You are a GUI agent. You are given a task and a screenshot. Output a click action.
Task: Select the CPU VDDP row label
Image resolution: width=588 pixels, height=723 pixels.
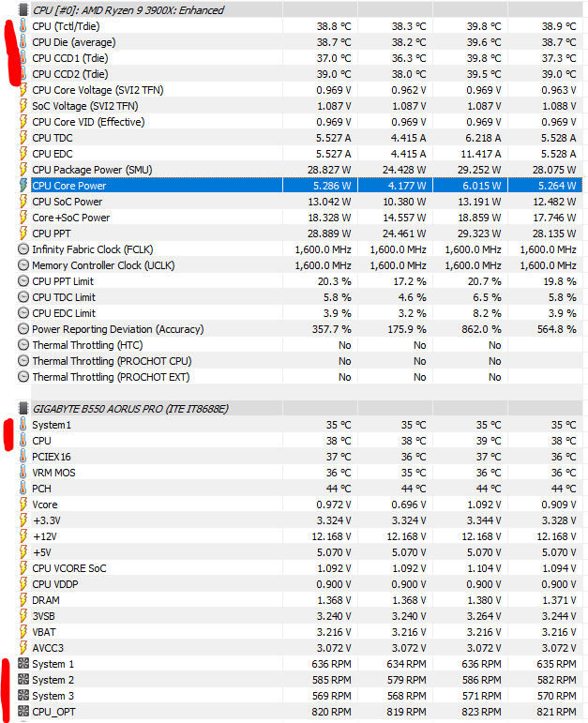pos(55,584)
